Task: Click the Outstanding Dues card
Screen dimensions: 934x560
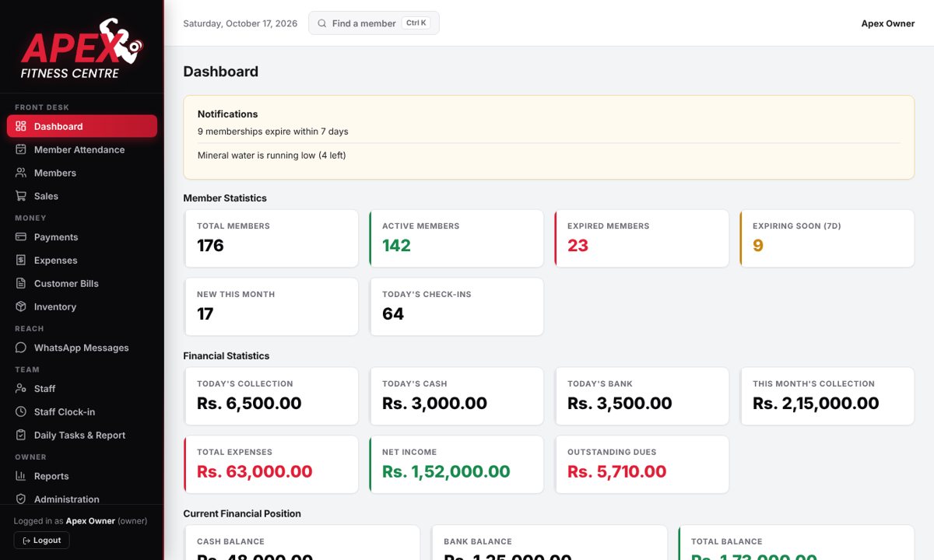Action: pos(642,465)
